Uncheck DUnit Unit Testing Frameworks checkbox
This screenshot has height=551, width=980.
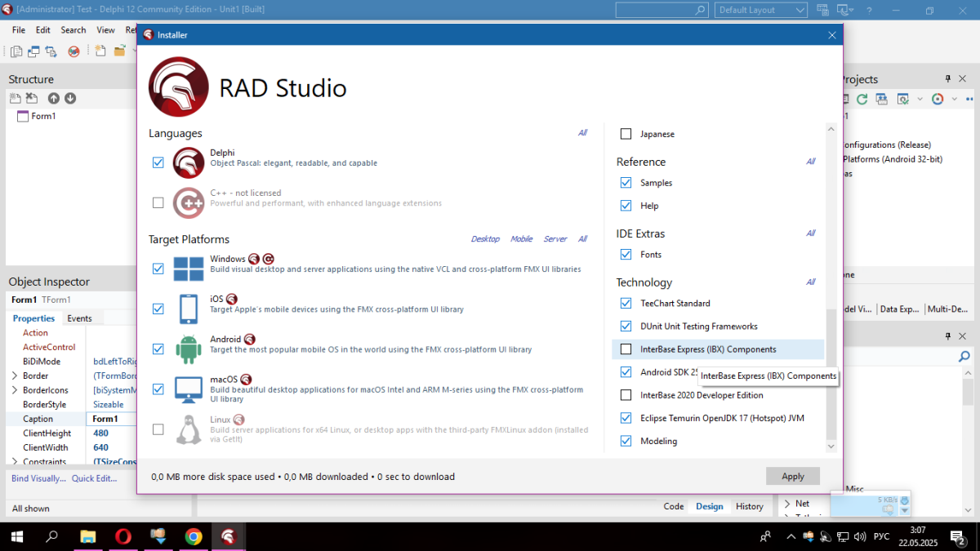click(x=626, y=326)
